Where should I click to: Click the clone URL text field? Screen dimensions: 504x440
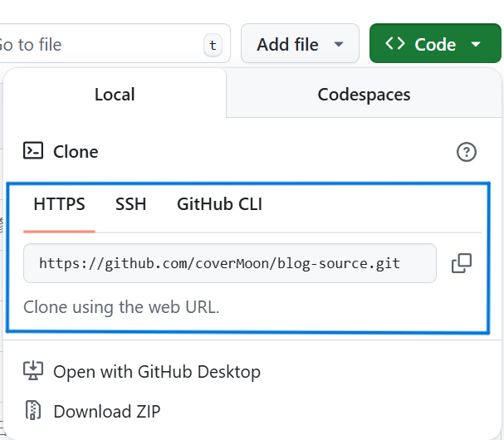[230, 263]
